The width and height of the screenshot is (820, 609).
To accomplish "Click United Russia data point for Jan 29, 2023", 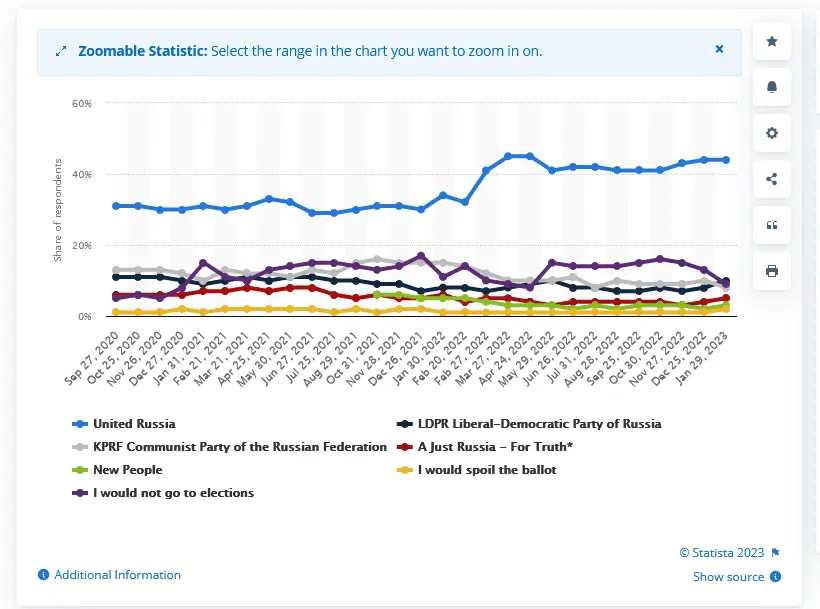I will pos(725,160).
